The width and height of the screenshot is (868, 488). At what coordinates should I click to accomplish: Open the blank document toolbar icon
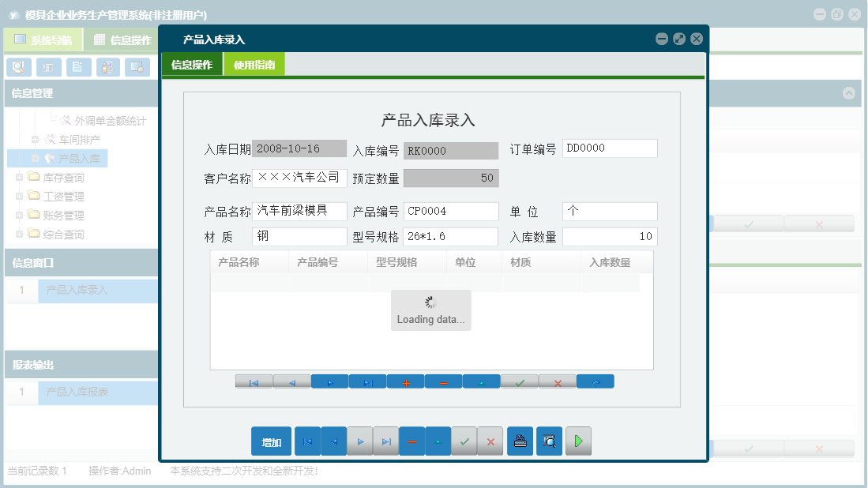point(78,67)
